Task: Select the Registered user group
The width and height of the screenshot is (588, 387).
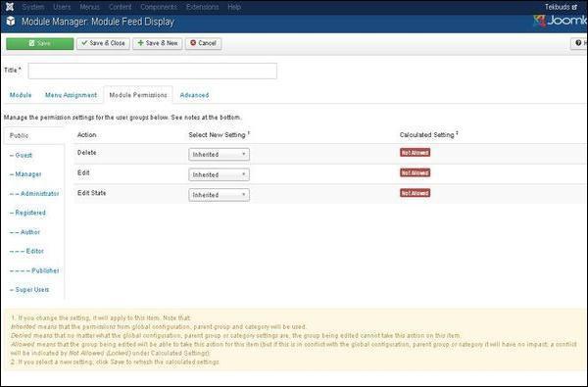Action: pos(27,213)
